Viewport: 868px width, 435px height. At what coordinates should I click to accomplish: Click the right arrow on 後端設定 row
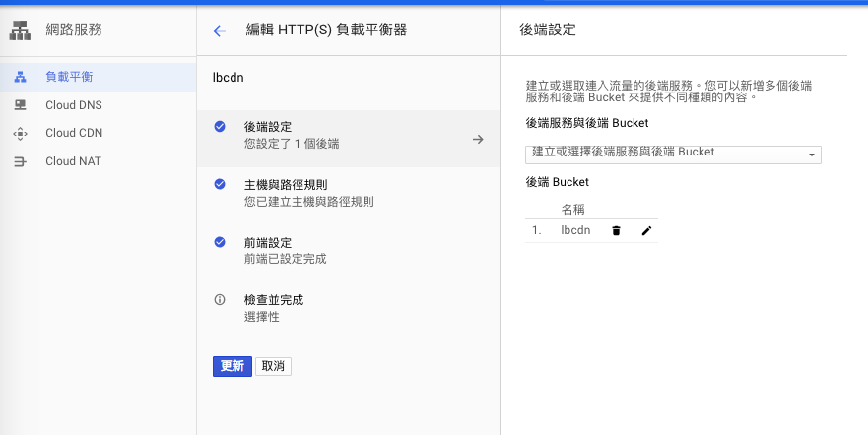[478, 140]
